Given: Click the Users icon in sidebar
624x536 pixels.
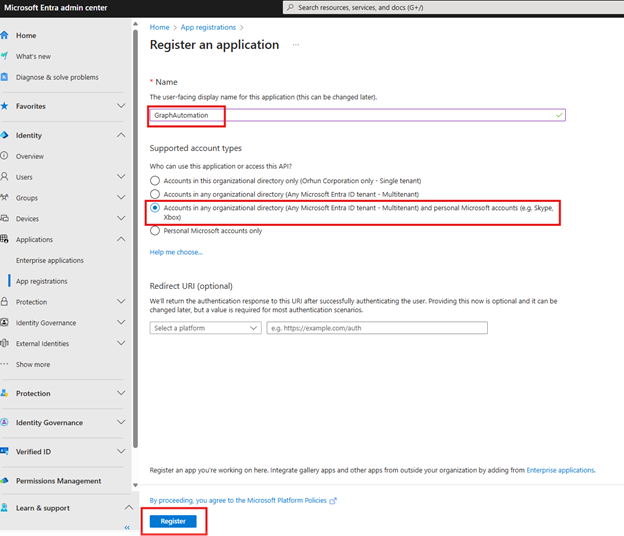Looking at the screenshot, I should click(5, 177).
